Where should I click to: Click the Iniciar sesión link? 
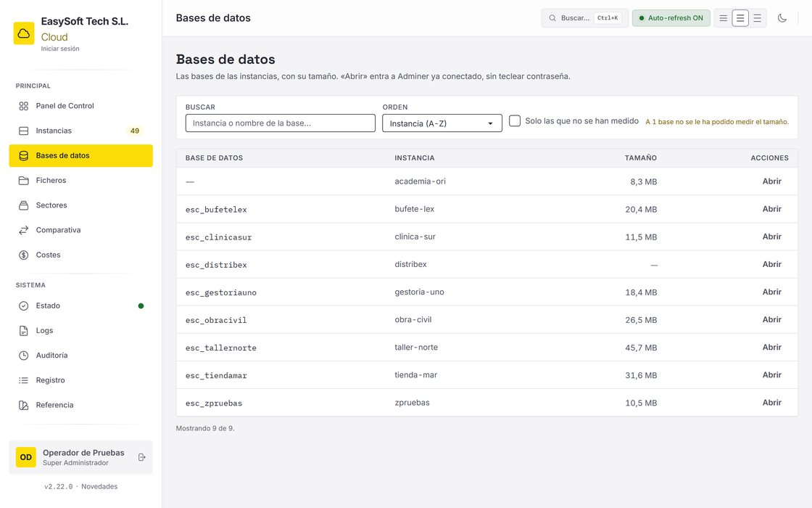(60, 49)
